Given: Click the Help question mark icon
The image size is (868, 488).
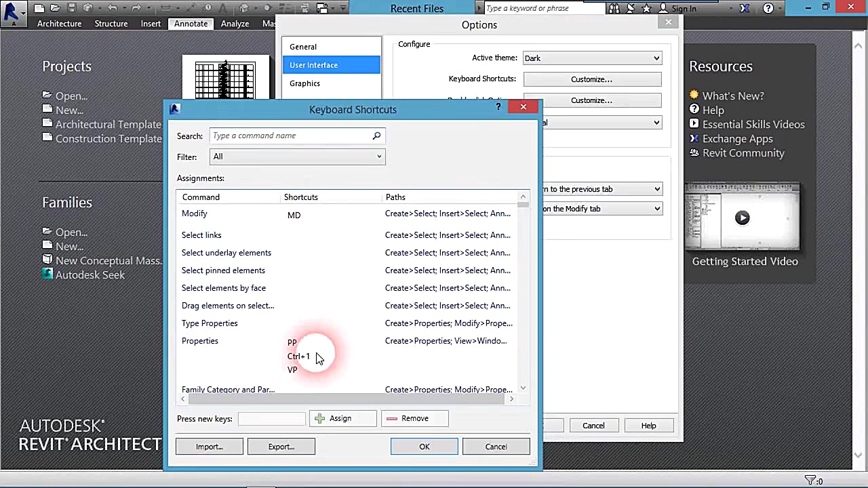Looking at the screenshot, I should coord(768,9).
